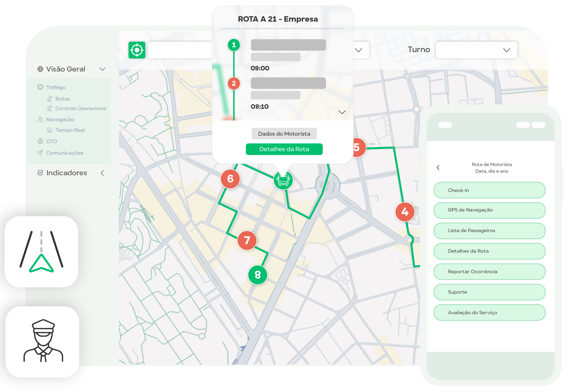
Task: Click red stop marker 5 on map
Action: coord(359,147)
